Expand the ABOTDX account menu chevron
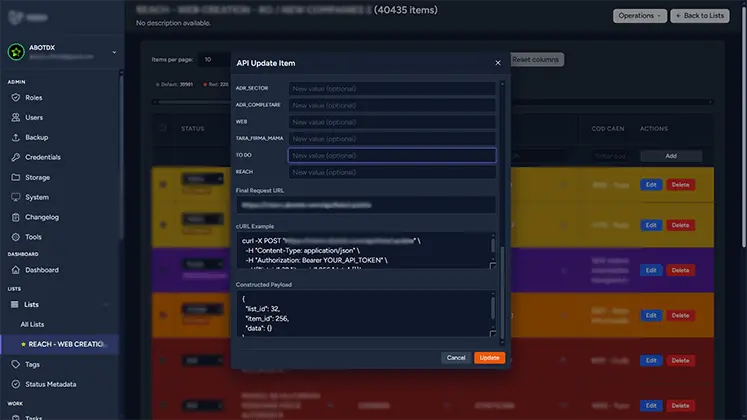Image resolution: width=747 pixels, height=420 pixels. tap(114, 52)
